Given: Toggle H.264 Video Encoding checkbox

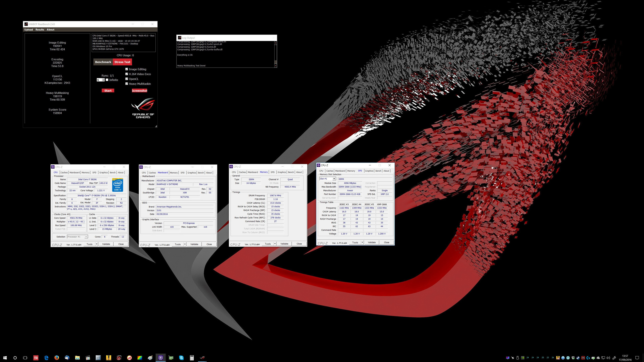Looking at the screenshot, I should (126, 74).
